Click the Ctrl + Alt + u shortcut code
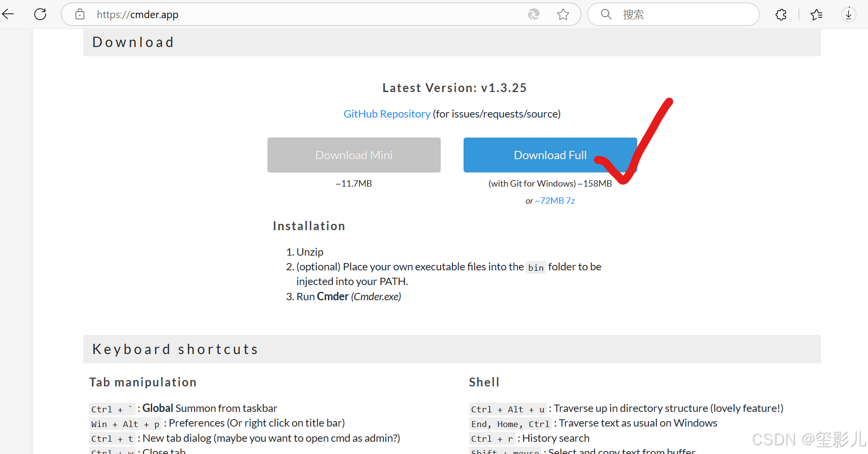 [x=508, y=409]
